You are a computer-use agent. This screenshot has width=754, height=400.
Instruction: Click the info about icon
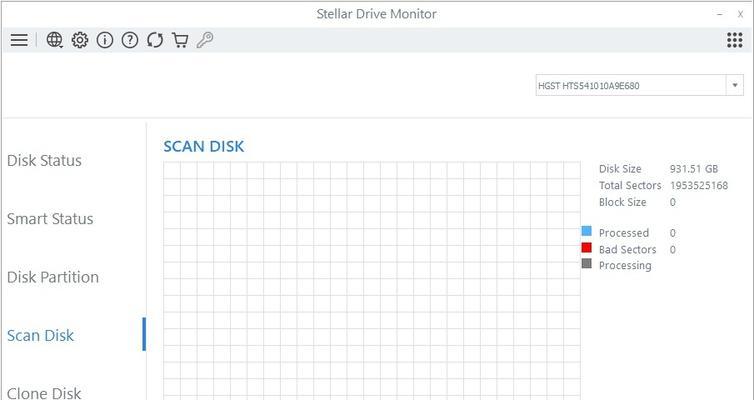[x=105, y=40]
